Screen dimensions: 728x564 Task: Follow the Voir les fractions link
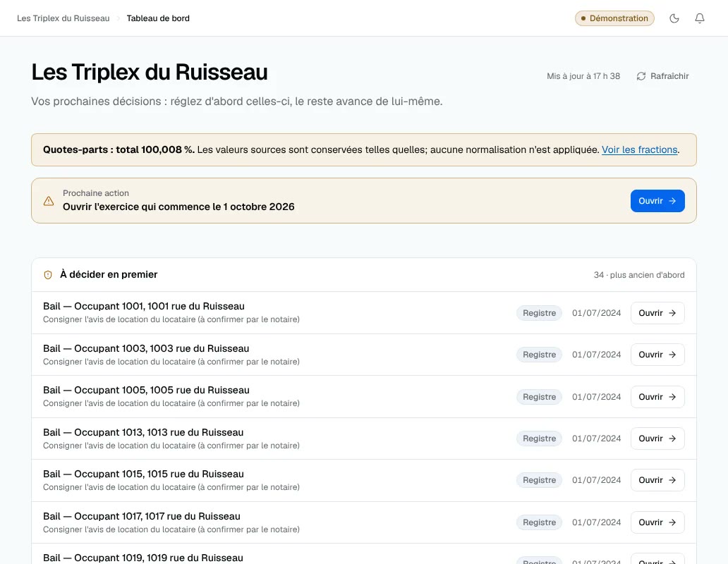[639, 149]
